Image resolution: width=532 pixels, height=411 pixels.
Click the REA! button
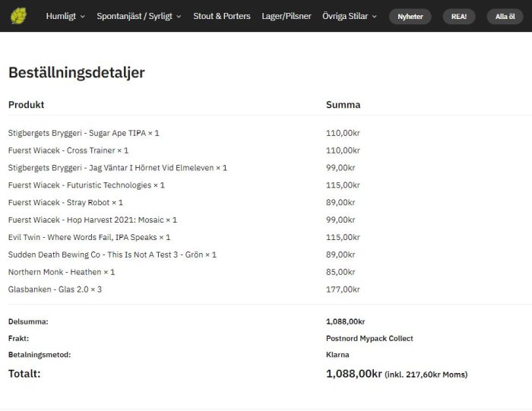459,17
